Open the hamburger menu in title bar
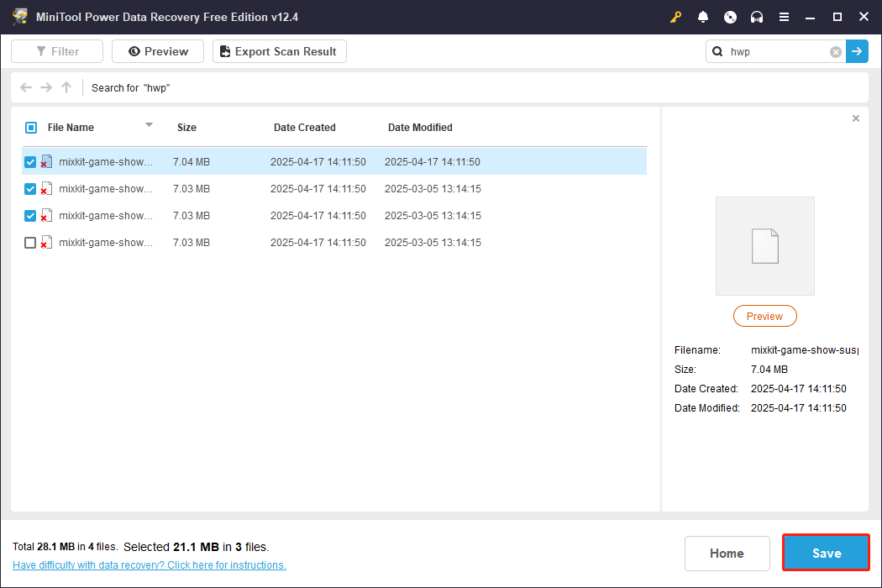 point(784,17)
